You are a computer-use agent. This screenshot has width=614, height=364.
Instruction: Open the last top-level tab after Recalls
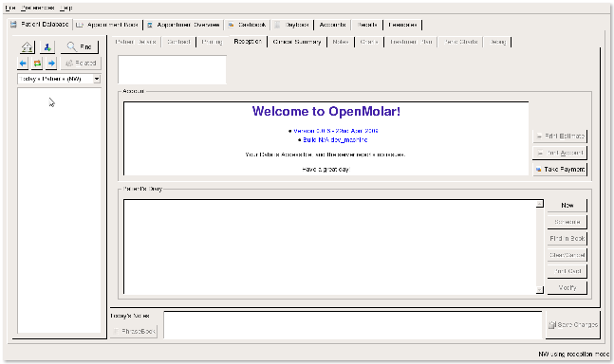[x=402, y=25]
